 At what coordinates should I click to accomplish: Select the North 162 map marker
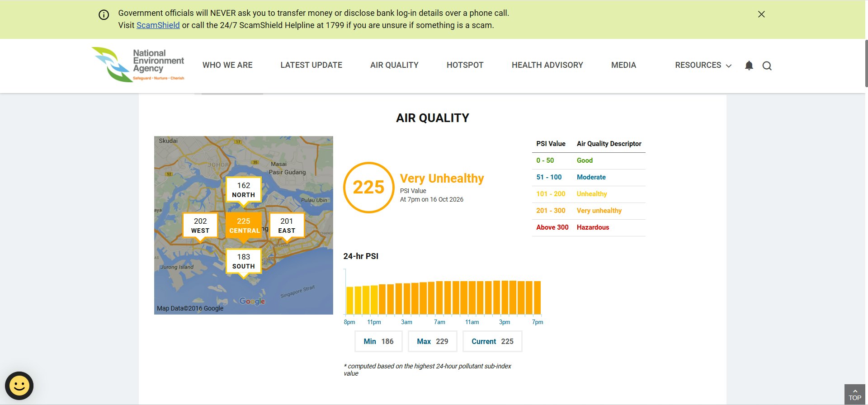point(244,190)
